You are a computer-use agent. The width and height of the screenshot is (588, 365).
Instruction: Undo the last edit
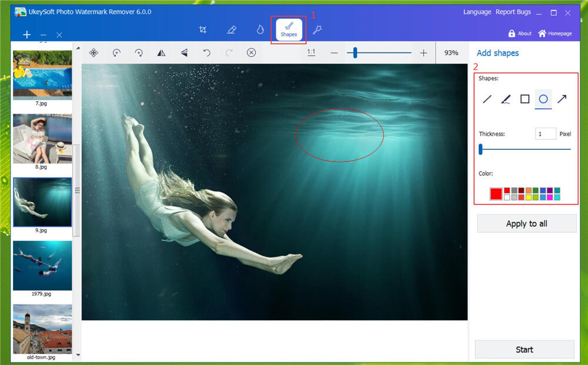[x=206, y=52]
